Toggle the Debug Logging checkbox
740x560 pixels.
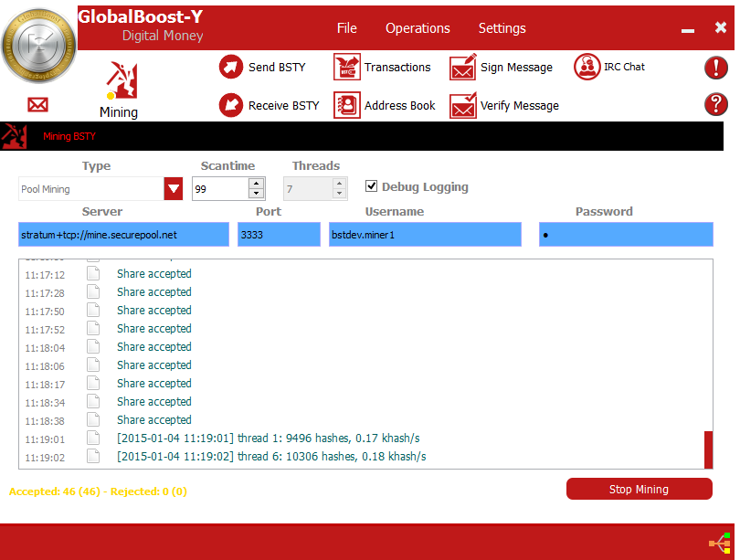[372, 186]
